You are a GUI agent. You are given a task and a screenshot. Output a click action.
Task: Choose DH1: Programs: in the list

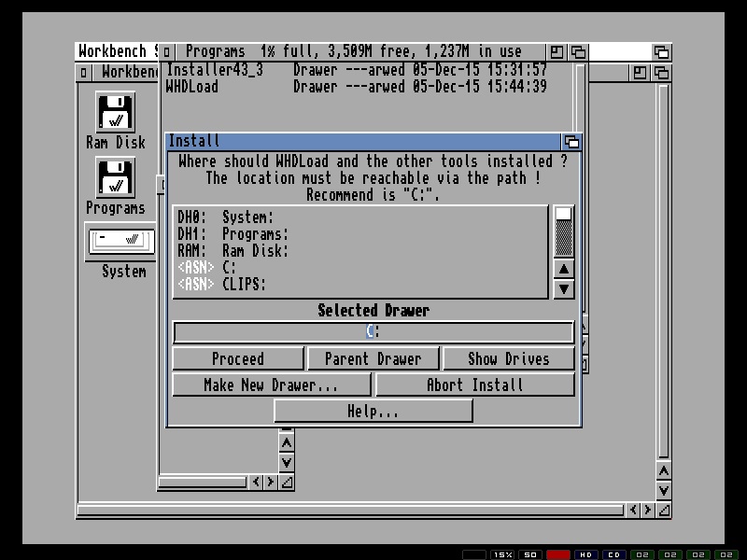click(x=360, y=234)
